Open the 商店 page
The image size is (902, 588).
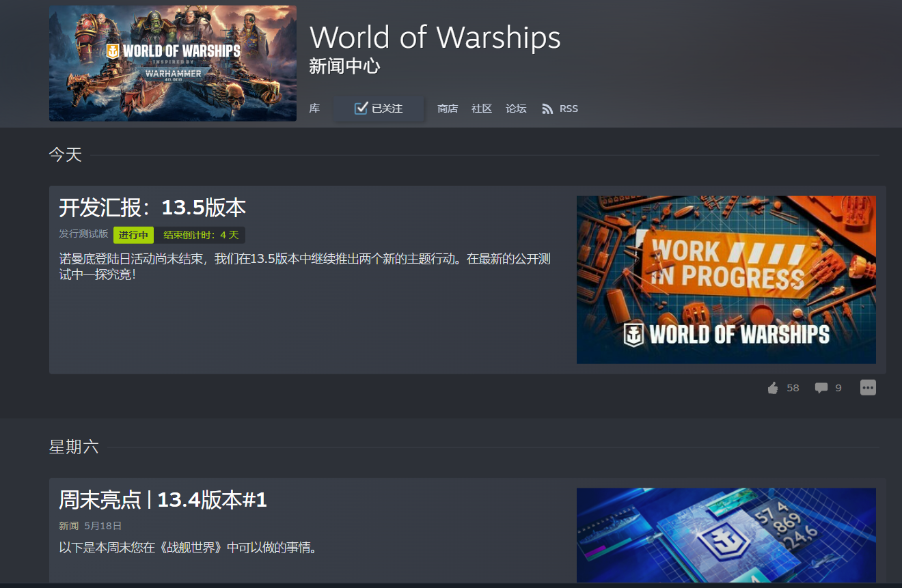[448, 108]
